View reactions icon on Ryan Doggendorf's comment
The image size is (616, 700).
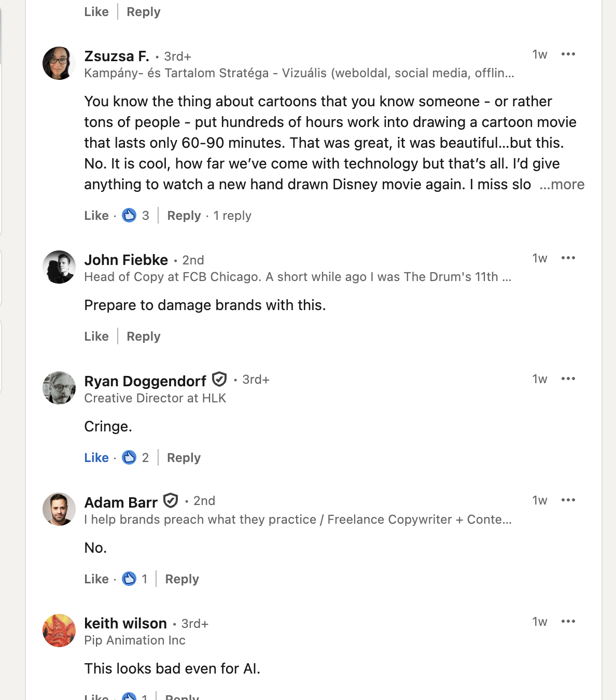[129, 457]
